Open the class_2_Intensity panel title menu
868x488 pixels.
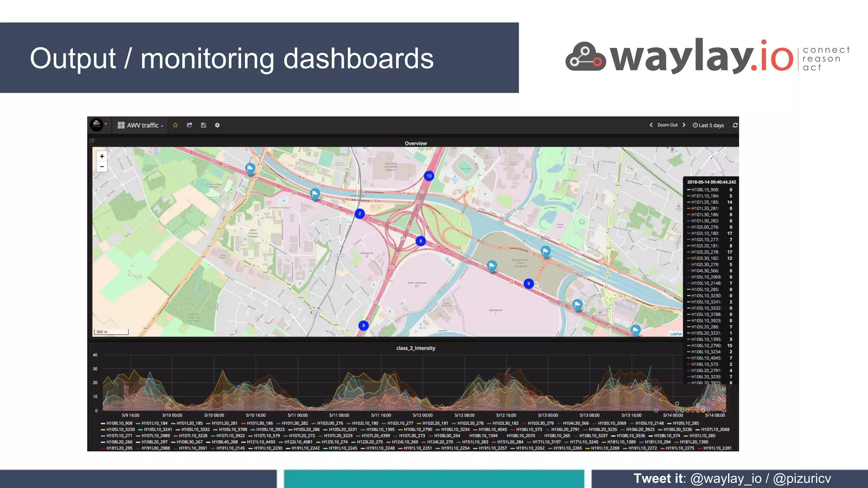coord(415,348)
